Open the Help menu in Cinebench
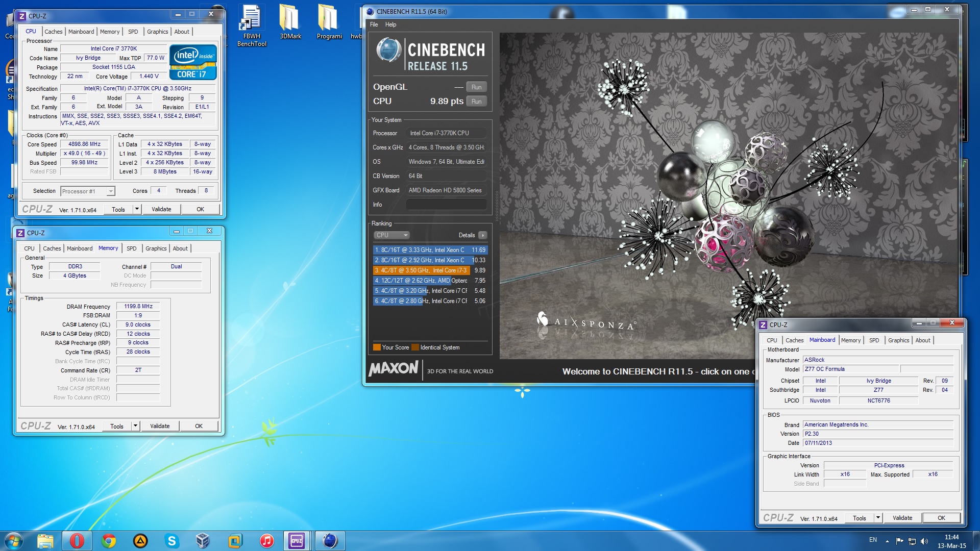This screenshot has height=551, width=980. point(390,24)
